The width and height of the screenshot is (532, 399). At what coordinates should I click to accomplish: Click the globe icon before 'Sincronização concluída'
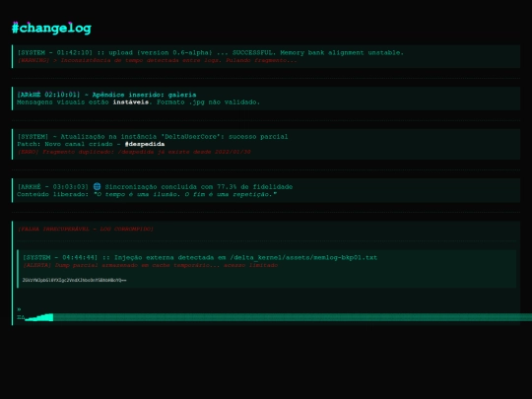(97, 186)
